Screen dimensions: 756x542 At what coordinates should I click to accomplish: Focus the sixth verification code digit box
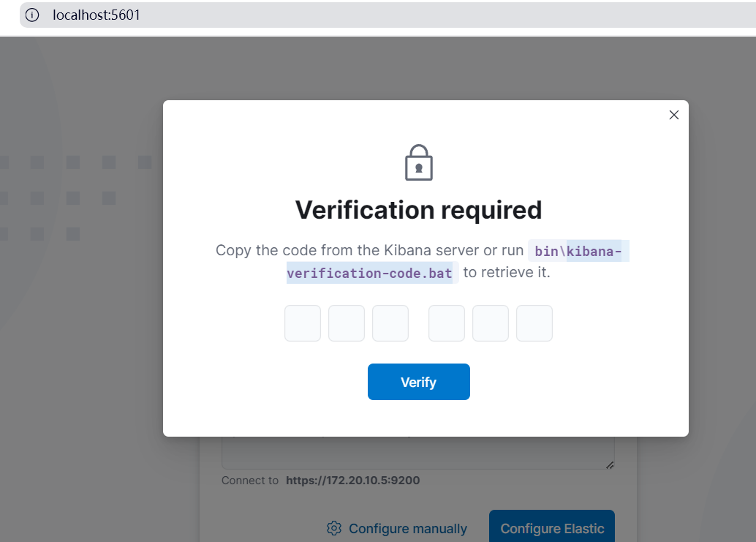(x=534, y=323)
